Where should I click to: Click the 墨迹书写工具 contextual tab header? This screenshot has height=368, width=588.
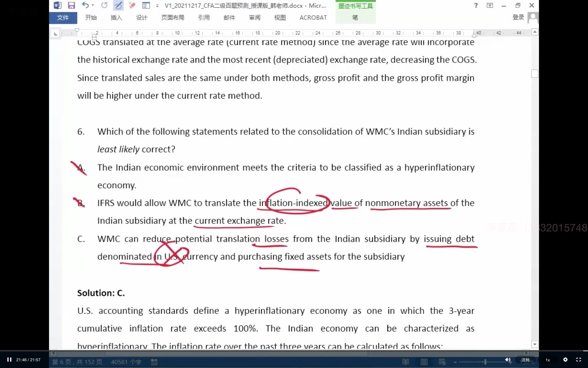(355, 6)
